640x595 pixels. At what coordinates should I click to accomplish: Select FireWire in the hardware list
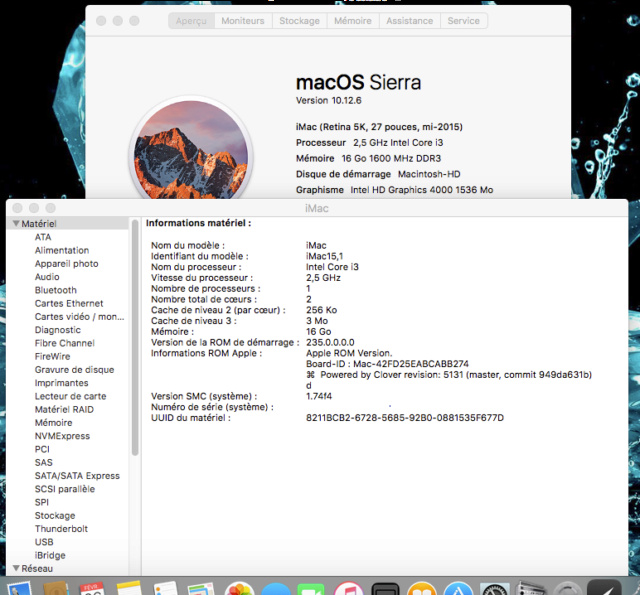click(x=52, y=356)
